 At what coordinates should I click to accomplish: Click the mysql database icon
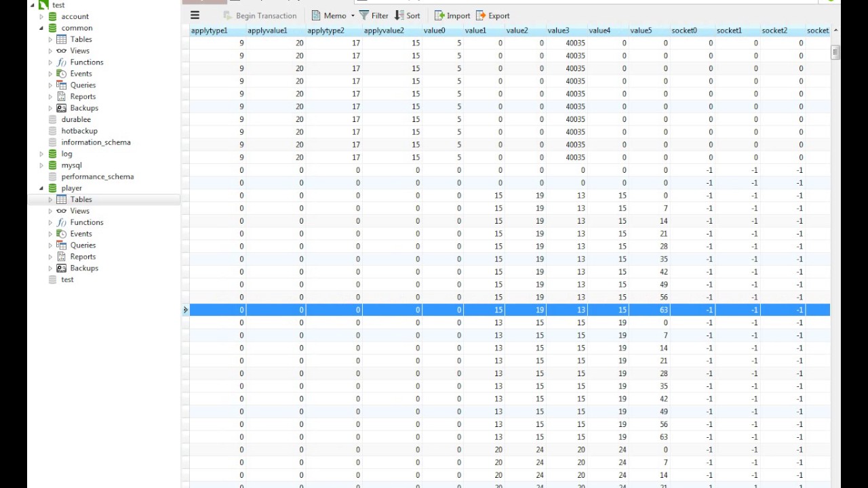pos(53,165)
